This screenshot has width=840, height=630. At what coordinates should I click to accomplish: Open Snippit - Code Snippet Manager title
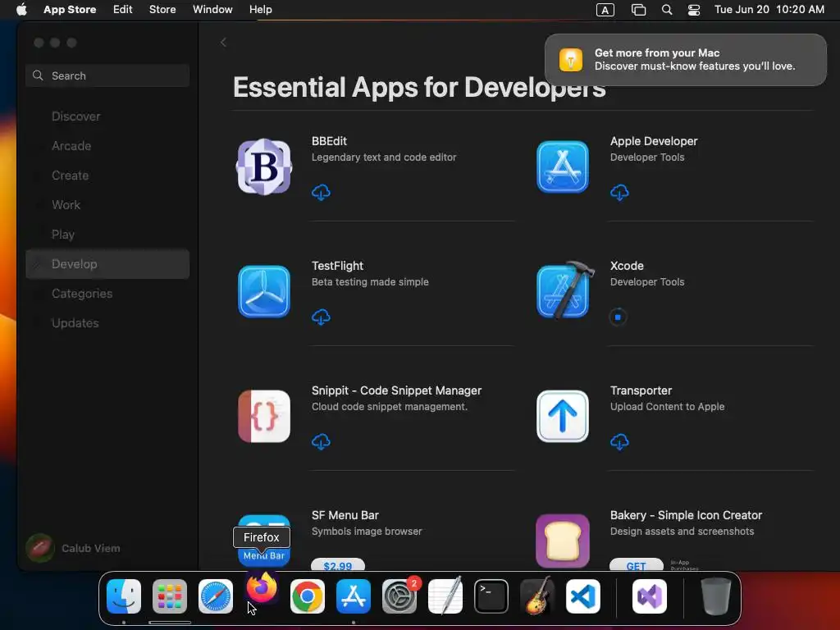396,390
